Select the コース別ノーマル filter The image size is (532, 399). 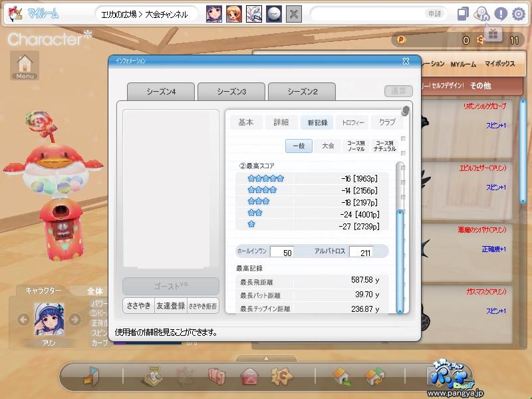point(356,146)
